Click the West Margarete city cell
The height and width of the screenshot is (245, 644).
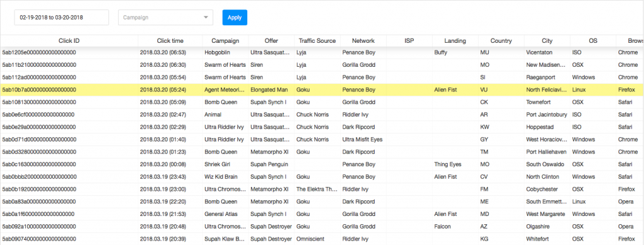(545, 214)
